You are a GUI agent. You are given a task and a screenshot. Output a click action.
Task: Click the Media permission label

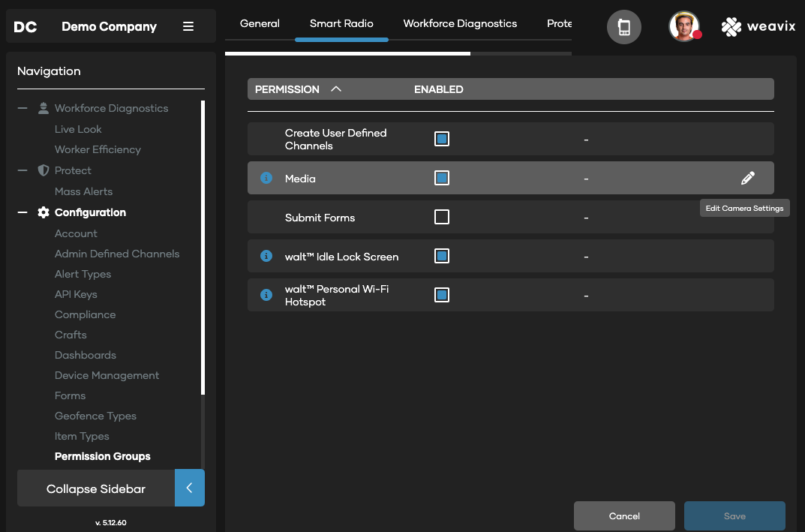(300, 179)
